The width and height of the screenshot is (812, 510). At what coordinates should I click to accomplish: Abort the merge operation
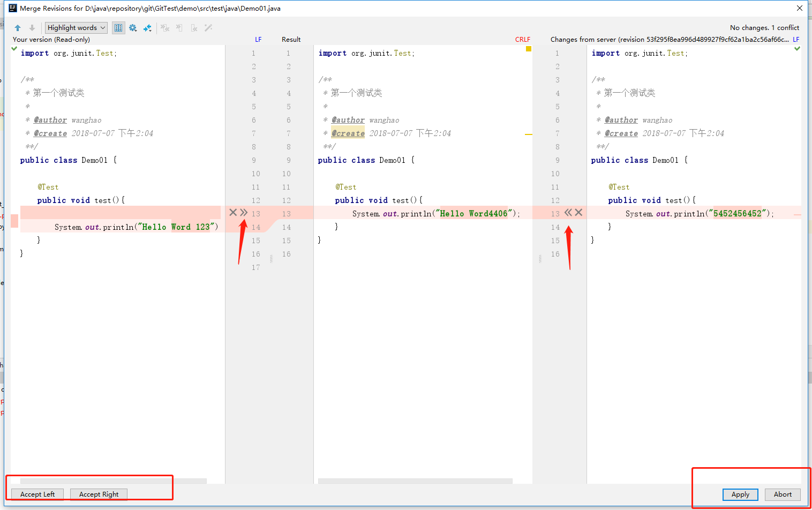[x=782, y=494]
